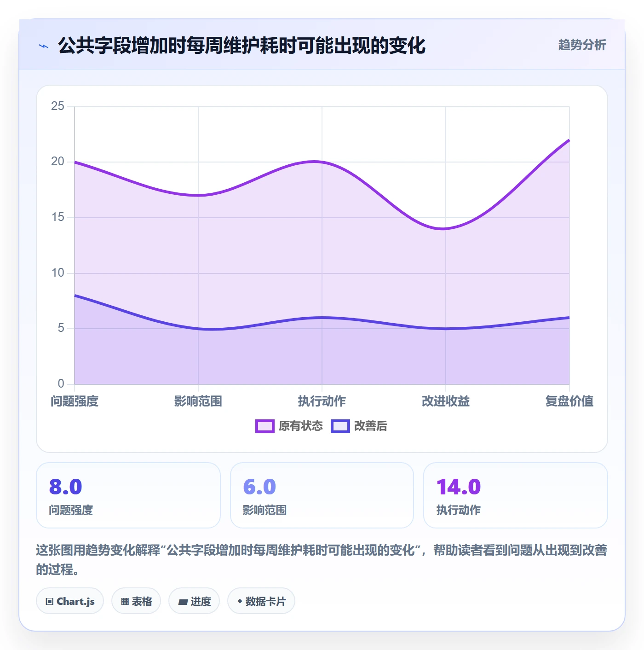This screenshot has width=644, height=650.
Task: Open the 14.0 执行动作 data card
Action: (516, 495)
